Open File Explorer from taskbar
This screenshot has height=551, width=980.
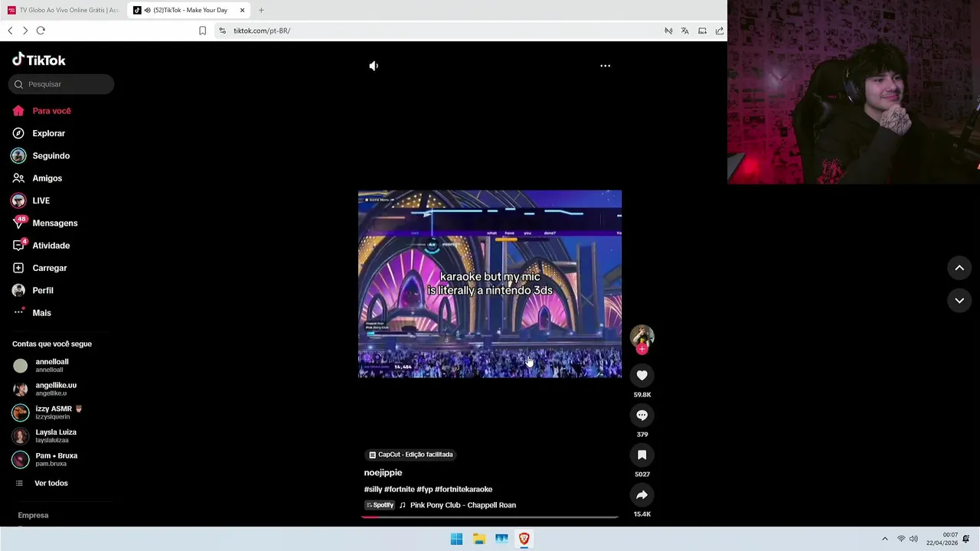(x=479, y=539)
